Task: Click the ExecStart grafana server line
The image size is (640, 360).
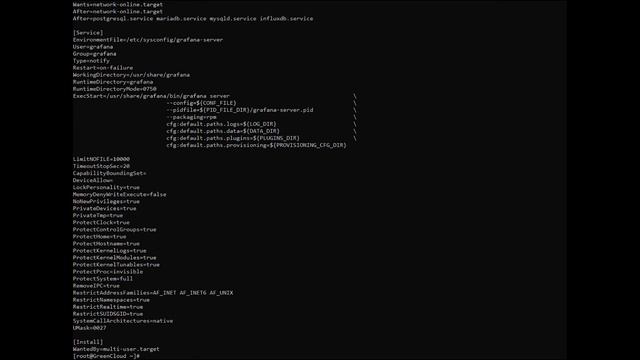Action: 151,96
